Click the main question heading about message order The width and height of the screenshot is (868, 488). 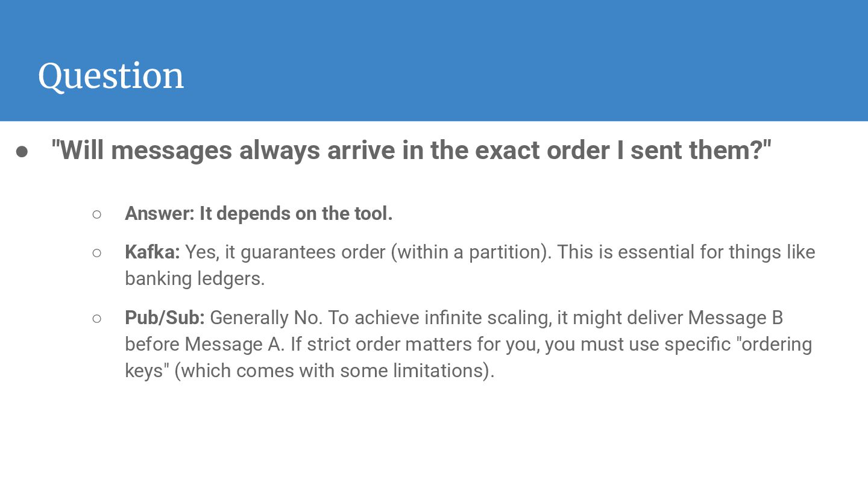(411, 150)
